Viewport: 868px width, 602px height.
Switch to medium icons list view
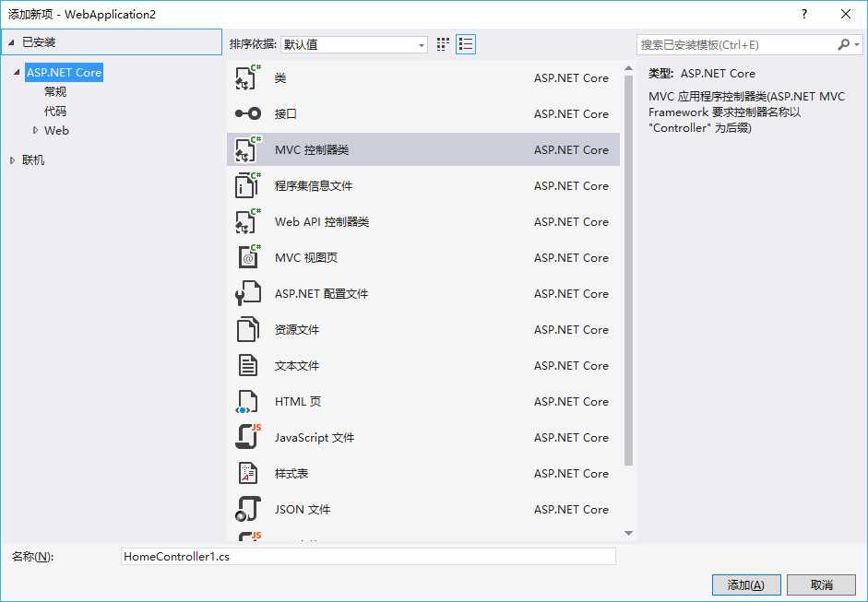[x=466, y=44]
